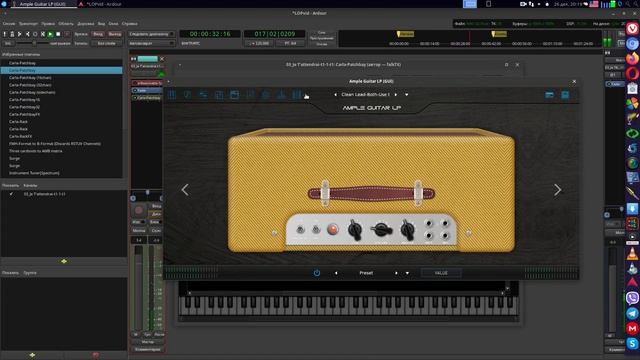Screen dimensions: 640x360
Task: Click the rightmost icon in Ample Guitar top bar
Action: pos(565,95)
